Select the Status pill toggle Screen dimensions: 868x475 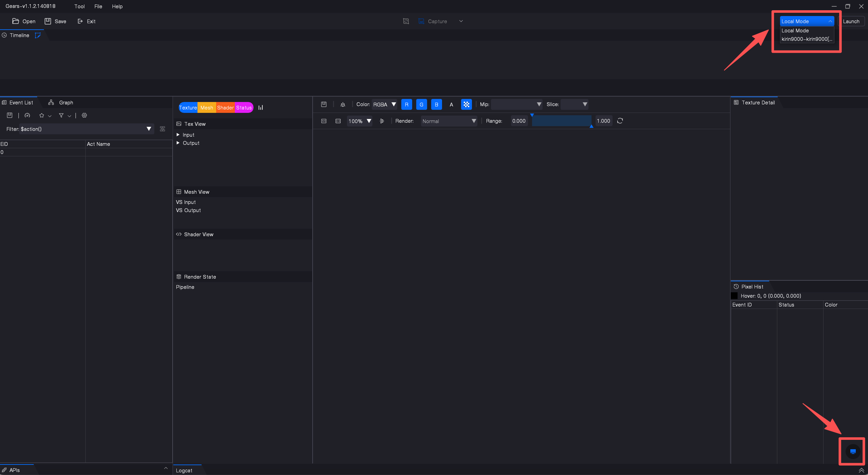pyautogui.click(x=244, y=107)
